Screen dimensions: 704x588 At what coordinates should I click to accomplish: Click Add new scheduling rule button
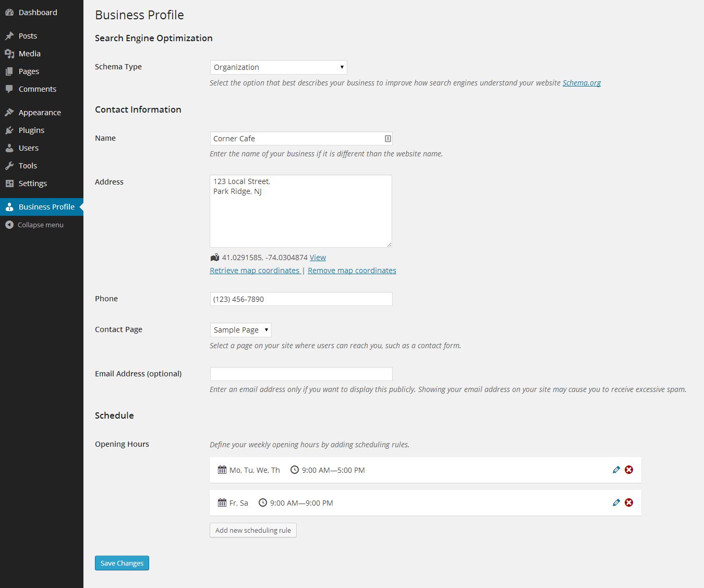pyautogui.click(x=253, y=530)
